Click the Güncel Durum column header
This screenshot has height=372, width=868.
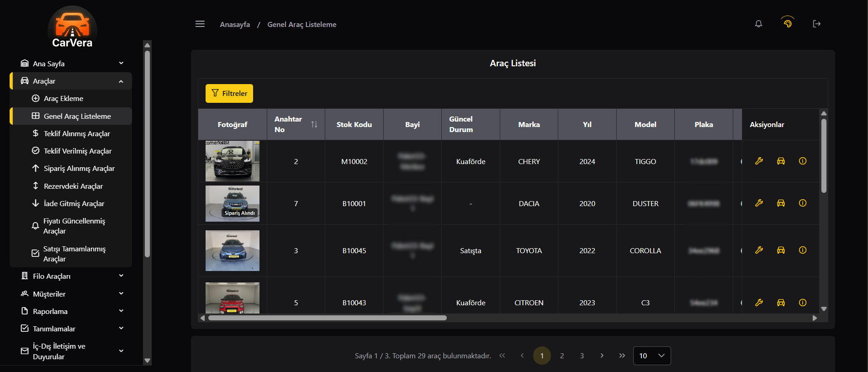pos(471,124)
